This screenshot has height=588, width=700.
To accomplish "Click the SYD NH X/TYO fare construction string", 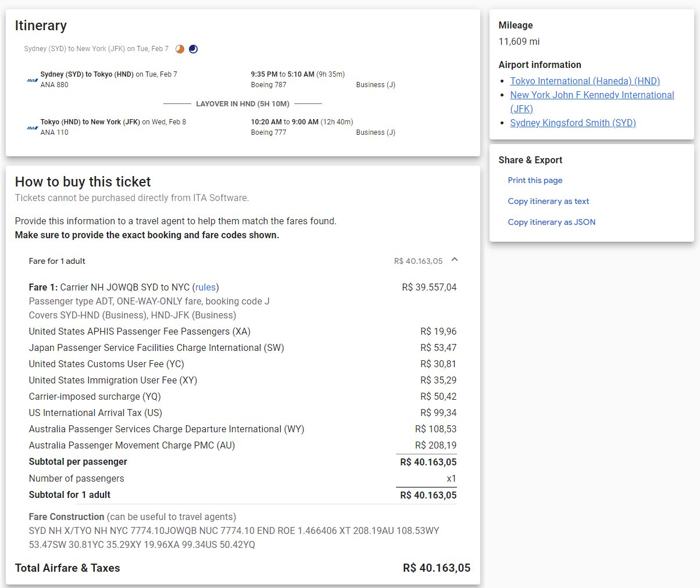I will [234, 537].
